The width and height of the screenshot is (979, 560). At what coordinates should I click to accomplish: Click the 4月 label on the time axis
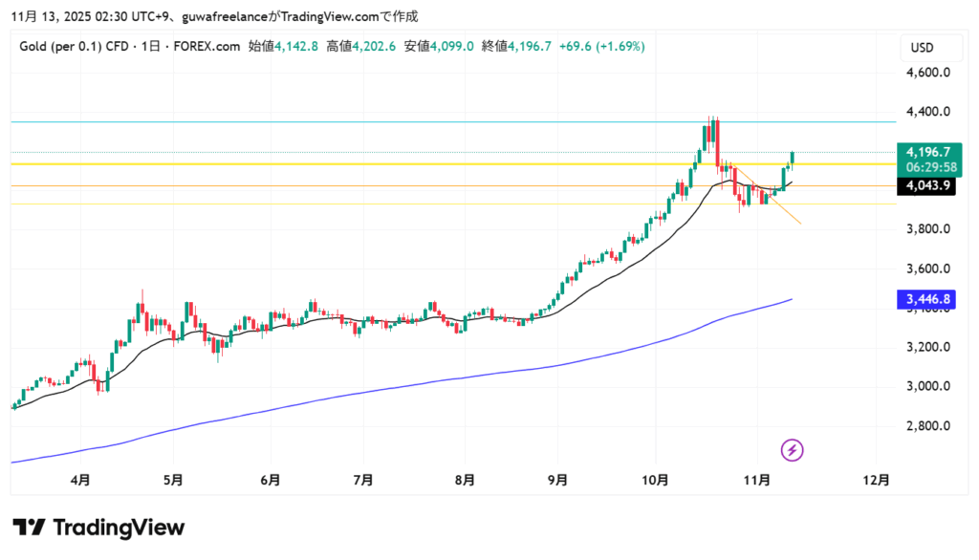(x=80, y=480)
